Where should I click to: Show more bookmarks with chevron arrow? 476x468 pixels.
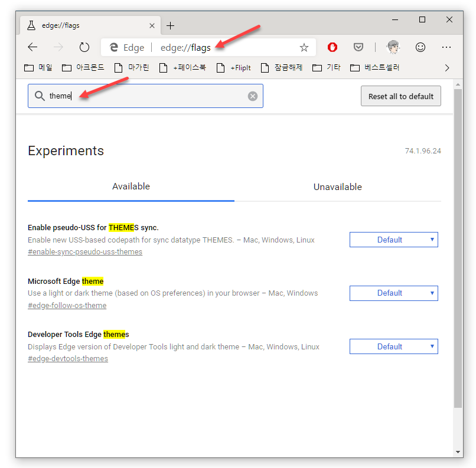pyautogui.click(x=447, y=68)
